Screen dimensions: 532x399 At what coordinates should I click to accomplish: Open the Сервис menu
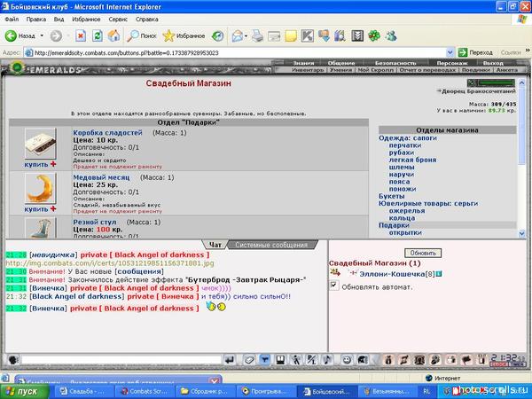(118, 20)
